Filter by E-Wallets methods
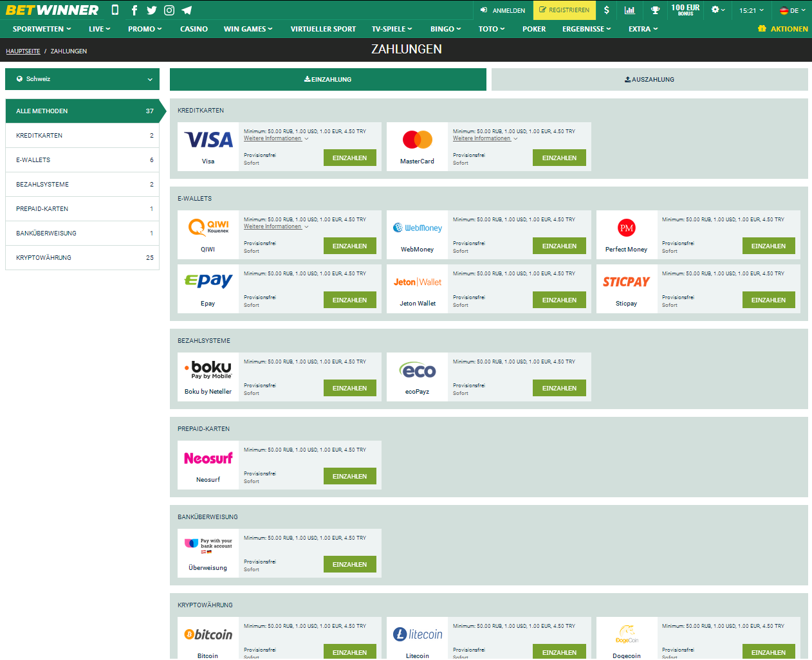 coord(82,160)
